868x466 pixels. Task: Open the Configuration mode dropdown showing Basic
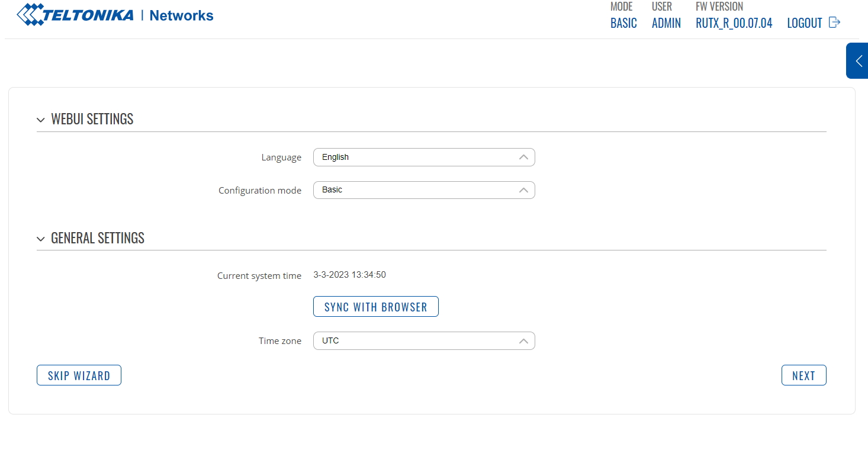(x=414, y=190)
